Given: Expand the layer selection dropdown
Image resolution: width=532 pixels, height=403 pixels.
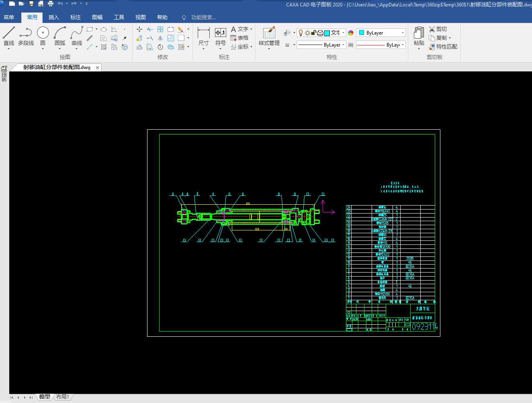Looking at the screenshot, I should click(x=343, y=33).
